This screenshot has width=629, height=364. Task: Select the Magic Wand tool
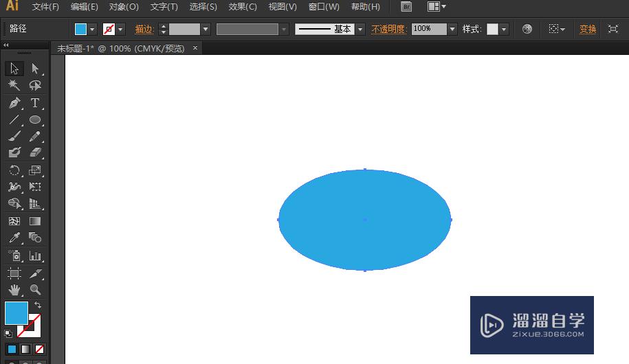[14, 85]
